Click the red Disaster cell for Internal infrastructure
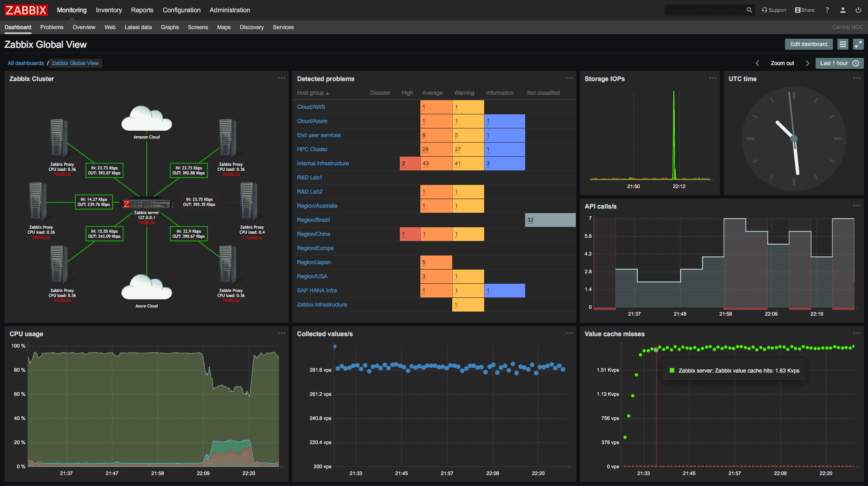868x486 pixels. tap(409, 163)
